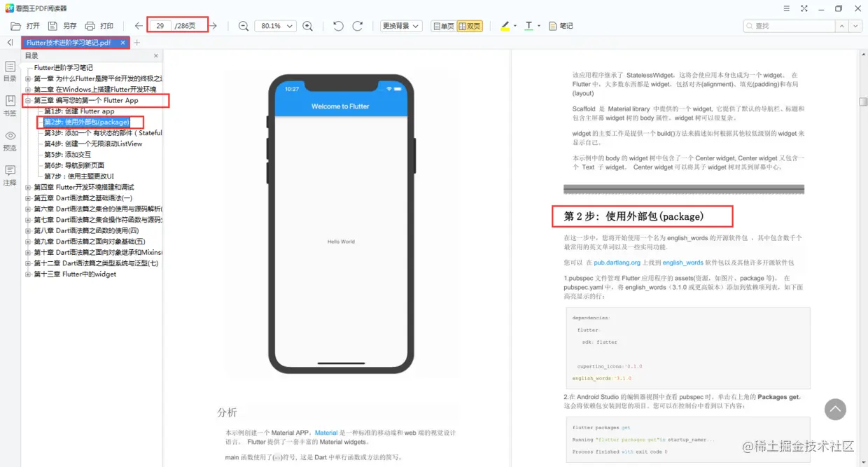Image resolution: width=868 pixels, height=467 pixels.
Task: Collapse 第三章 tree node
Action: click(28, 101)
